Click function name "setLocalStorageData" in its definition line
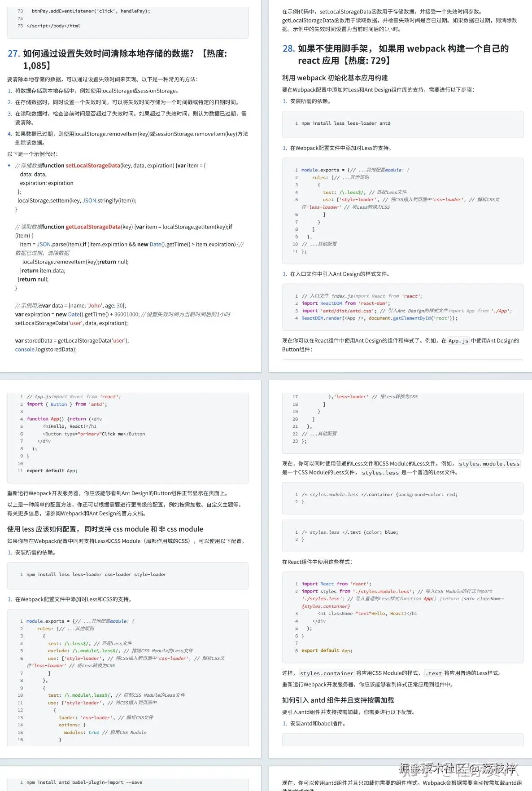Image resolution: width=532 pixels, height=791 pixels. tap(93, 165)
